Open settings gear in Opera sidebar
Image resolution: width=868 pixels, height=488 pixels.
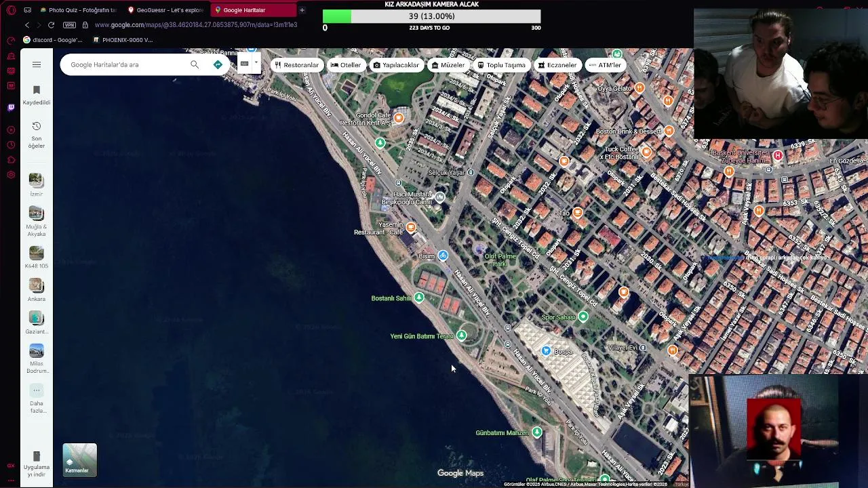[x=11, y=175]
